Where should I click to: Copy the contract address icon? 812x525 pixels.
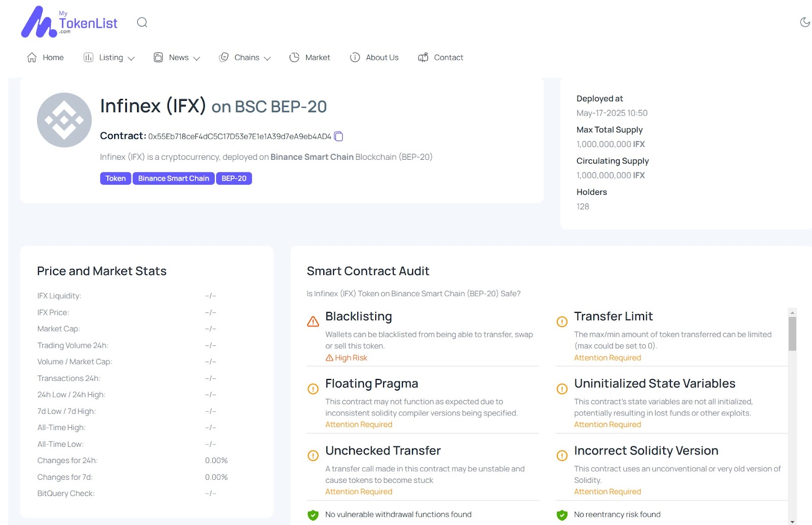(x=339, y=136)
